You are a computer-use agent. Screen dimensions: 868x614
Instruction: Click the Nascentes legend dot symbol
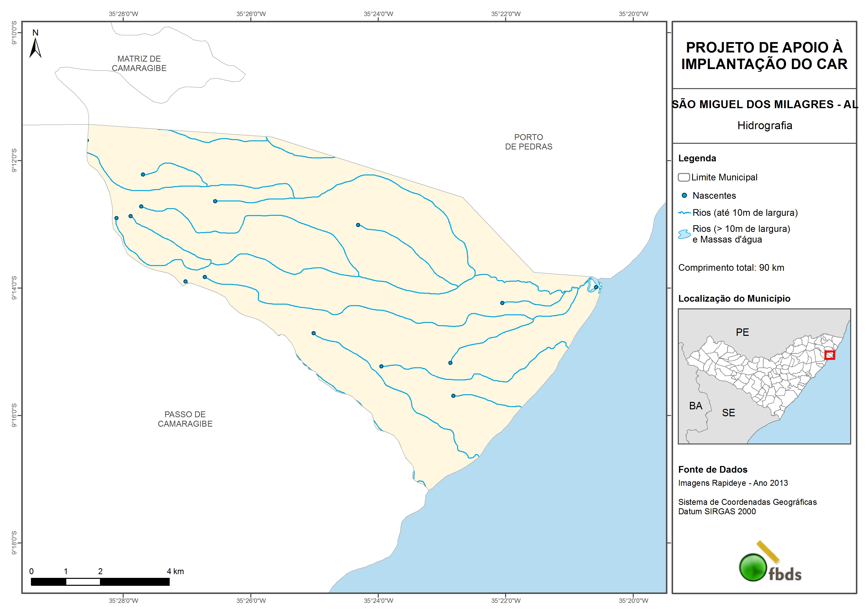[x=684, y=196]
